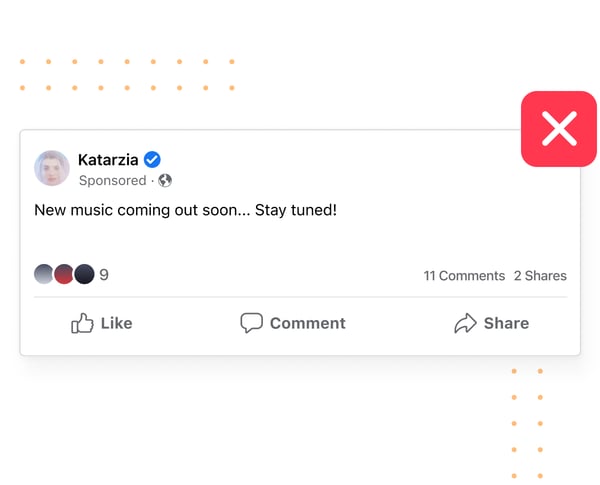Click the dark navy reaction circle

point(84,274)
